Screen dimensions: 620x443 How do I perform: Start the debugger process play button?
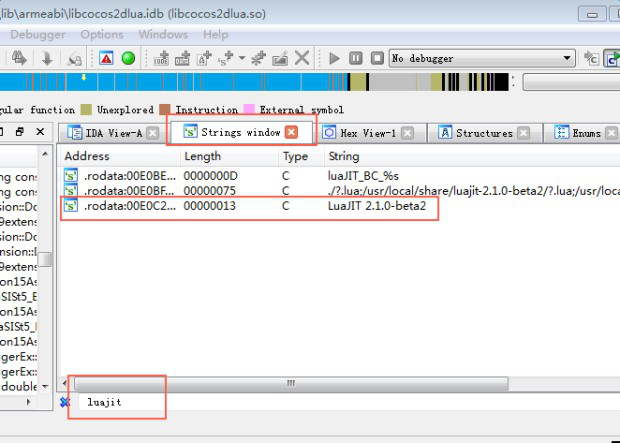tap(334, 59)
